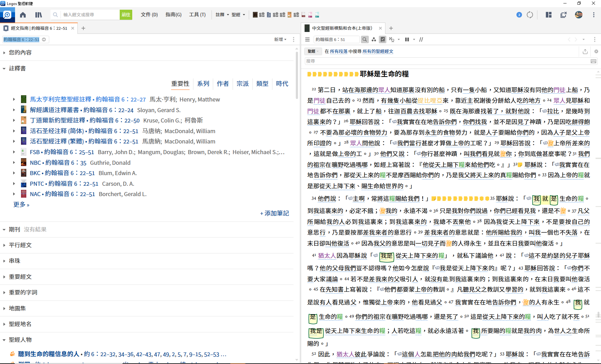Screen dimensions: 601x364
Task: Sort commentaries by 系列
Action: point(203,84)
